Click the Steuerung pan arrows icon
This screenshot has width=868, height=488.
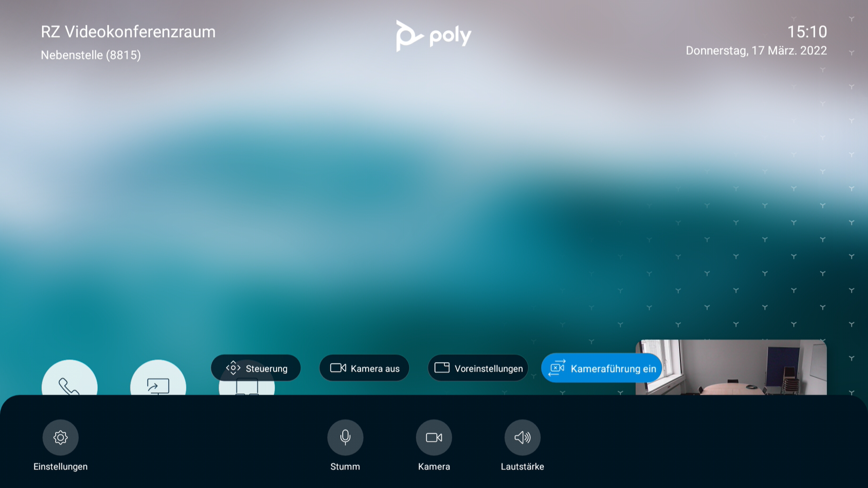tap(233, 368)
